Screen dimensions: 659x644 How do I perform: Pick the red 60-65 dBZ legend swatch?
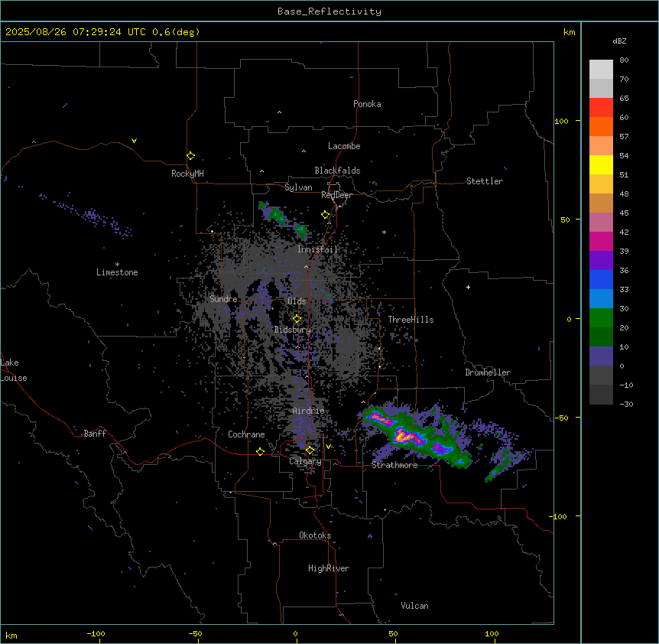coord(601,108)
